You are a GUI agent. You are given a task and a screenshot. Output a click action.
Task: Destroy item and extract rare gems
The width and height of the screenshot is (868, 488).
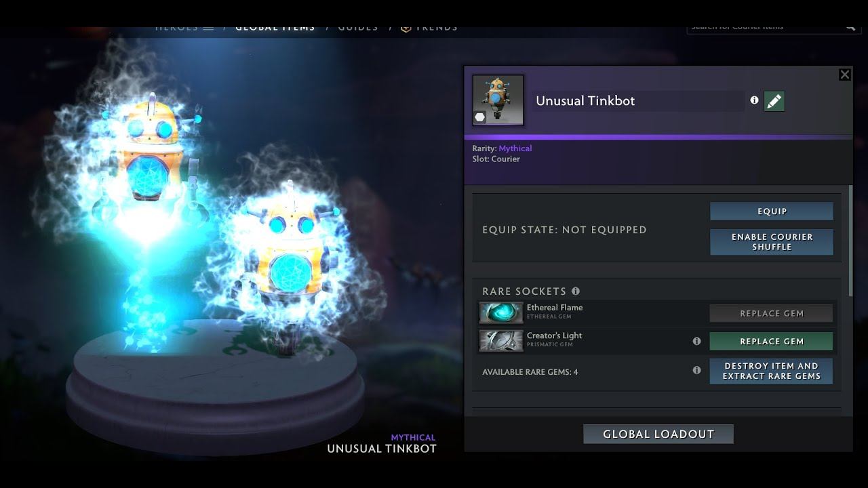[771, 371]
